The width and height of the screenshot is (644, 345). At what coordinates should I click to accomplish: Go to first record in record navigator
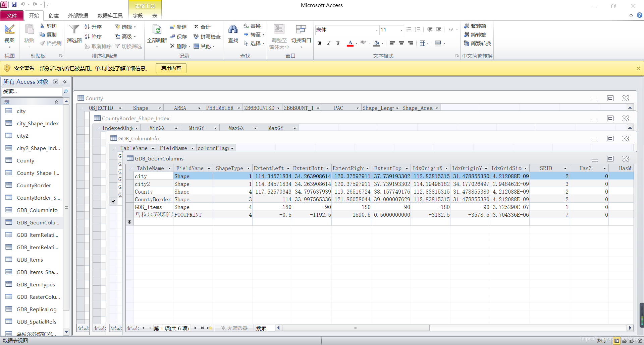[x=143, y=328]
